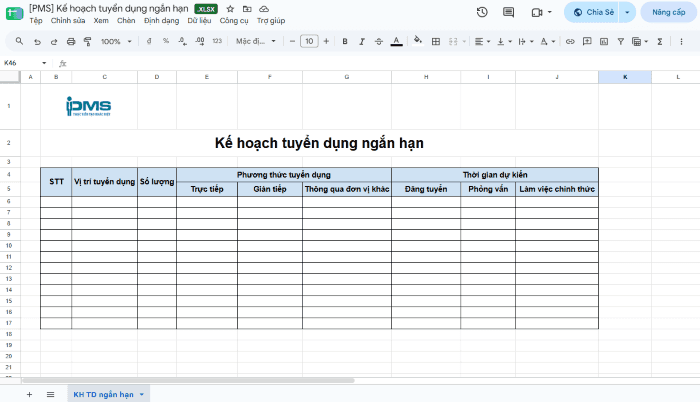Viewport: 700px width, 402px height.
Task: Open the font family dropdown
Action: click(x=256, y=41)
